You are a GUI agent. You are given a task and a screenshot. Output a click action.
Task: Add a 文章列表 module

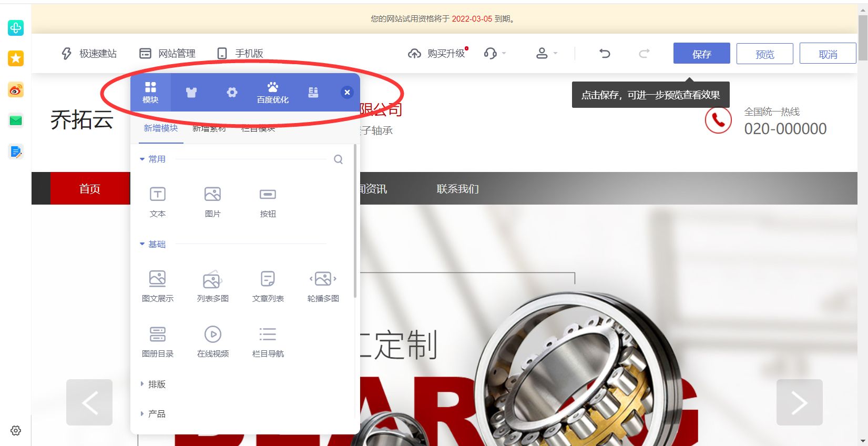268,287
